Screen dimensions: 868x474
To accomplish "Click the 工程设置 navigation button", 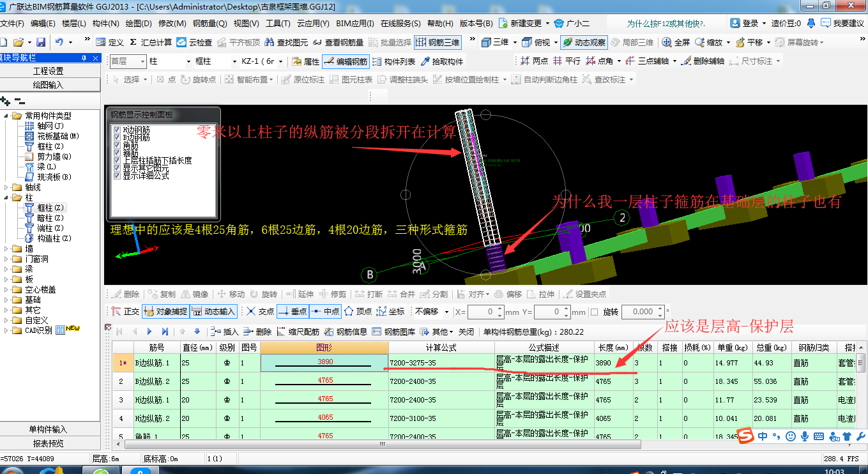I will [49, 71].
